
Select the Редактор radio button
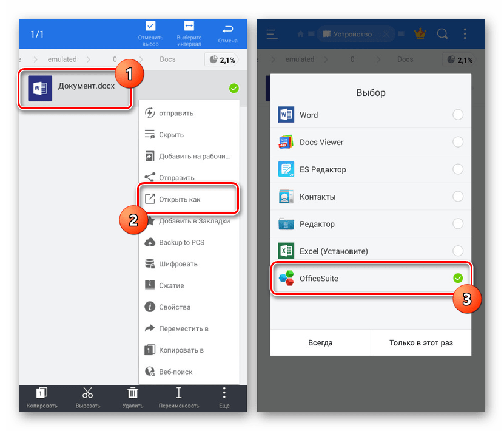[x=458, y=223]
